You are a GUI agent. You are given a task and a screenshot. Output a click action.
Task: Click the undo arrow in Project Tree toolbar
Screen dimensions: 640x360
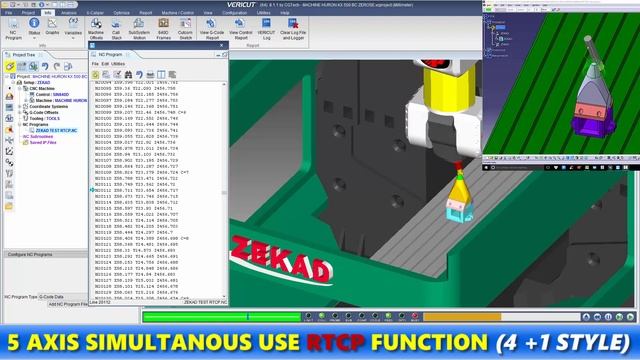pos(45,66)
